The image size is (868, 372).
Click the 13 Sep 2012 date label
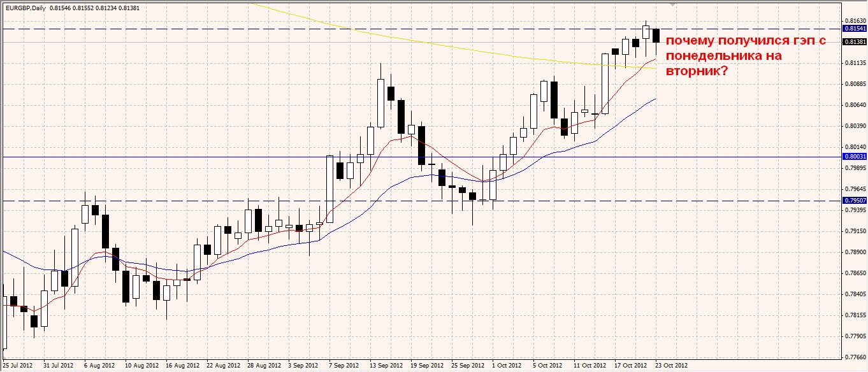[386, 366]
